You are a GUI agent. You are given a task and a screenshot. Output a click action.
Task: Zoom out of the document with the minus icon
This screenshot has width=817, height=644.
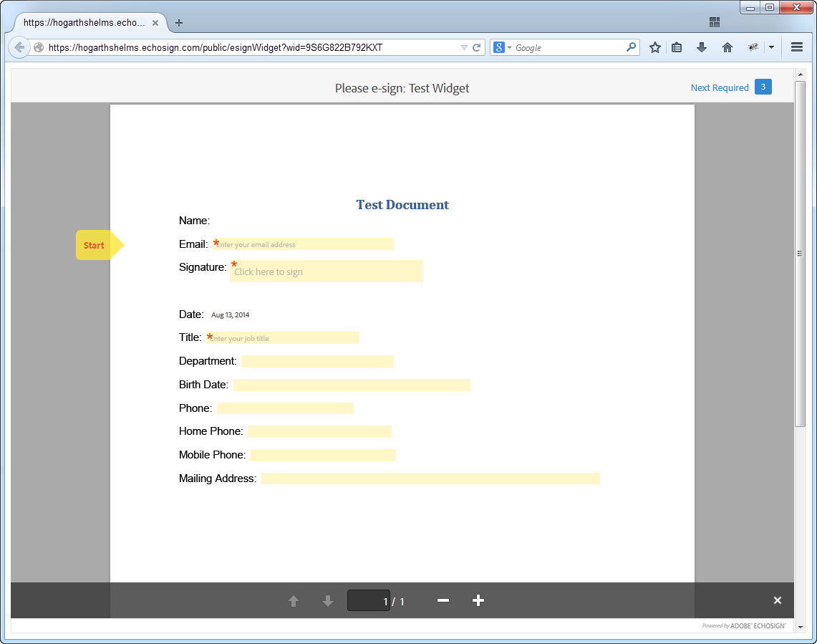tap(443, 600)
